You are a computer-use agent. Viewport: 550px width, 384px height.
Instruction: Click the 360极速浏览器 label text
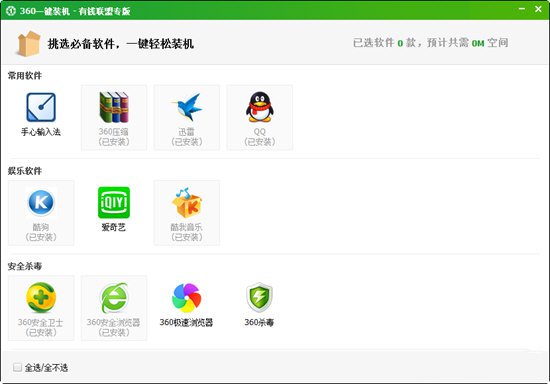coord(186,322)
